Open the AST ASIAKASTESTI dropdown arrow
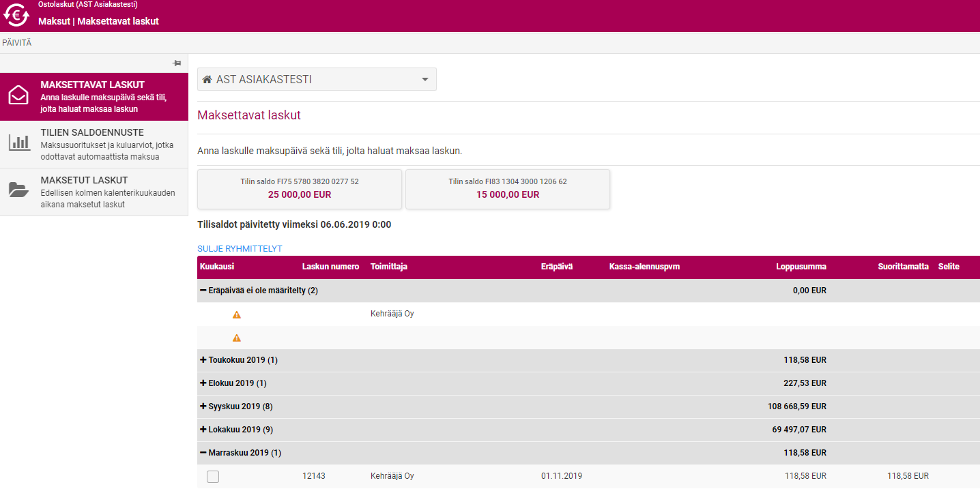The height and width of the screenshot is (504, 980). (425, 80)
